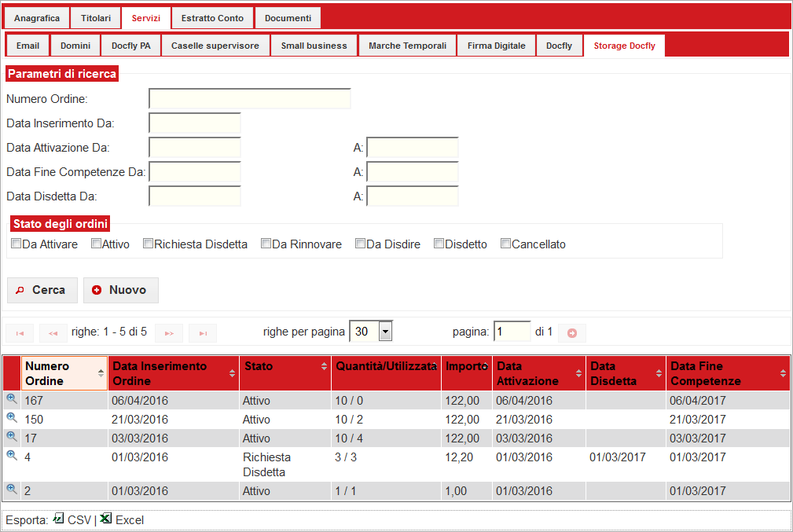
Task: Open the Estratto Conto tab
Action: coord(212,18)
